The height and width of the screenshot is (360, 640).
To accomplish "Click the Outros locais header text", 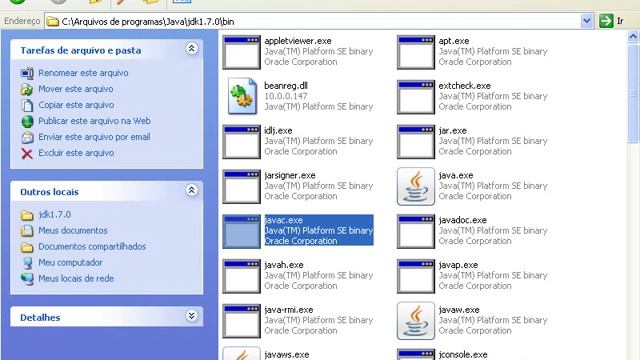I will tap(49, 192).
